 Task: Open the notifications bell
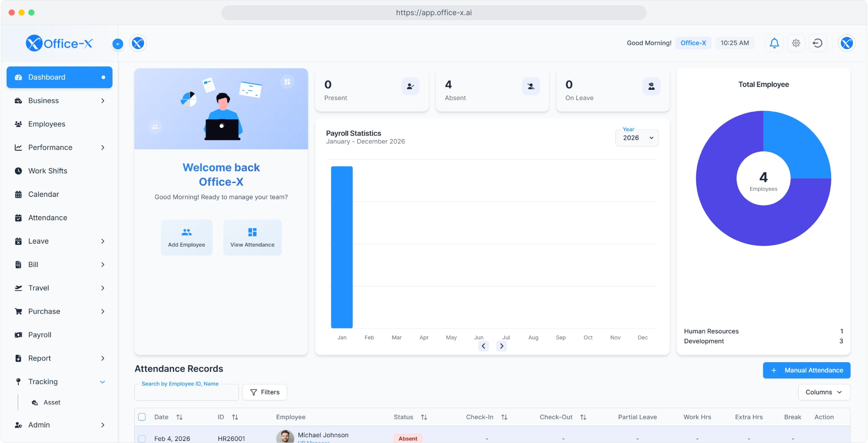click(x=774, y=43)
